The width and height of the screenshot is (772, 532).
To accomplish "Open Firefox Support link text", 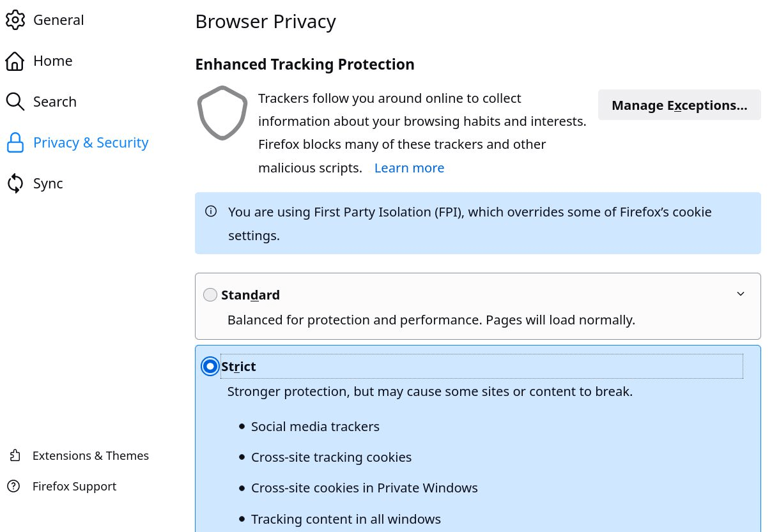I will 74,486.
